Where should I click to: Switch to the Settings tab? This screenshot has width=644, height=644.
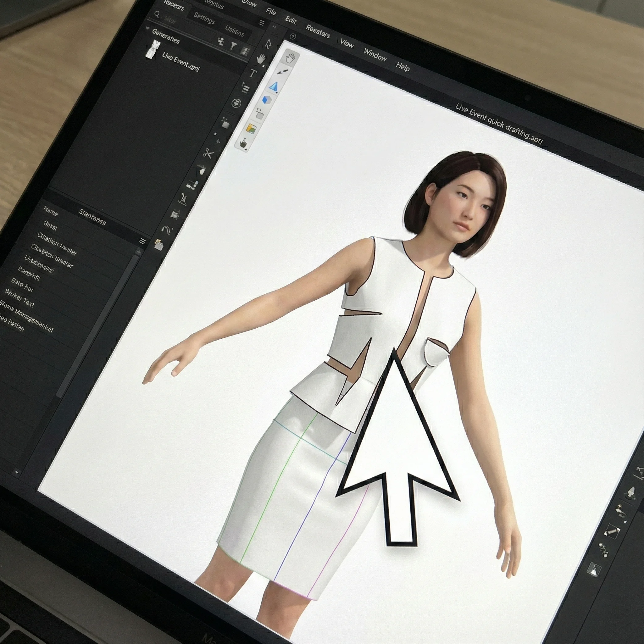pos(204,18)
